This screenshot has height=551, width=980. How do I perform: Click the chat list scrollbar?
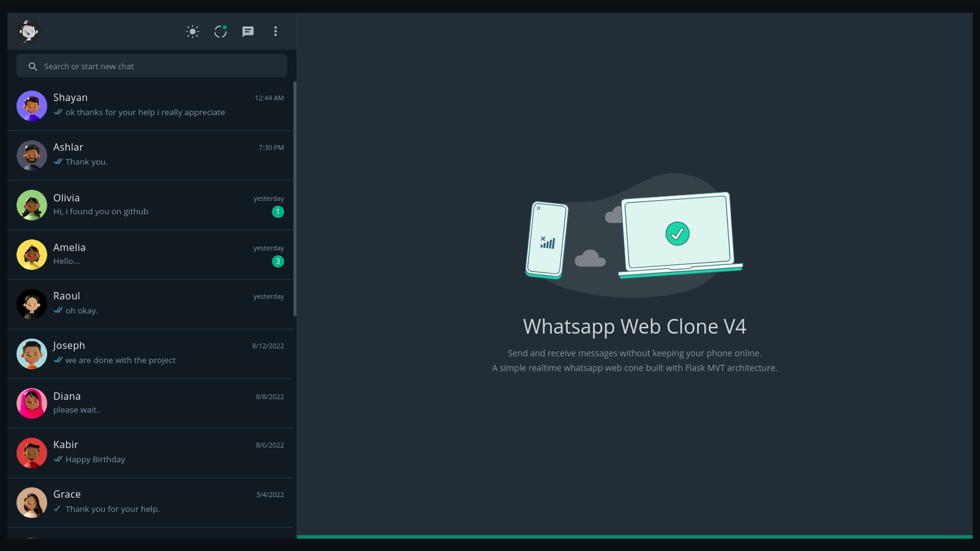tap(295, 198)
